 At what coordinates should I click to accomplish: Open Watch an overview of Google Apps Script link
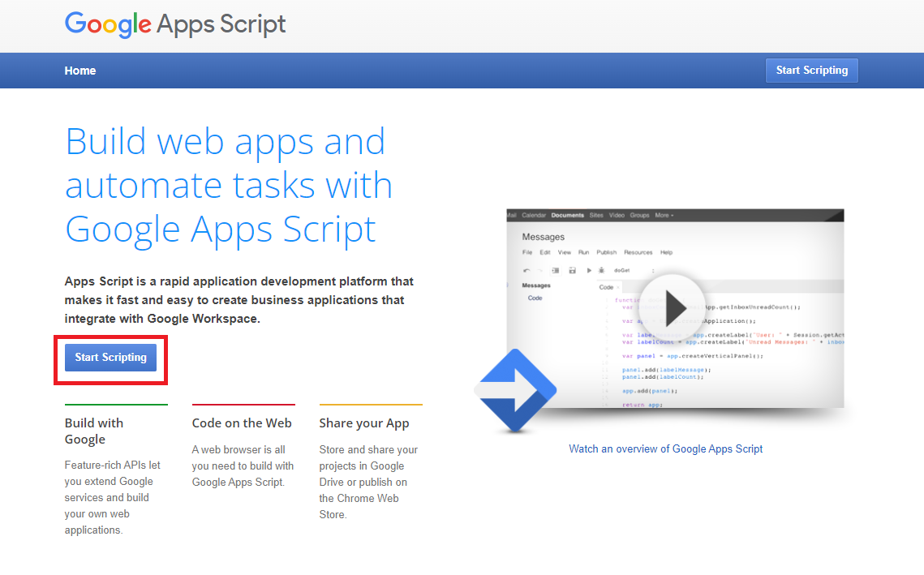[665, 449]
